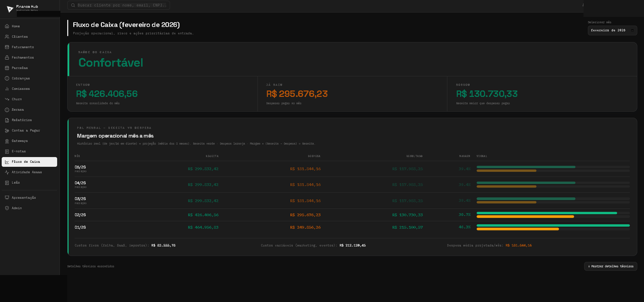Click the 03/26 projection row label
This screenshot has width=644, height=302.
80,199
